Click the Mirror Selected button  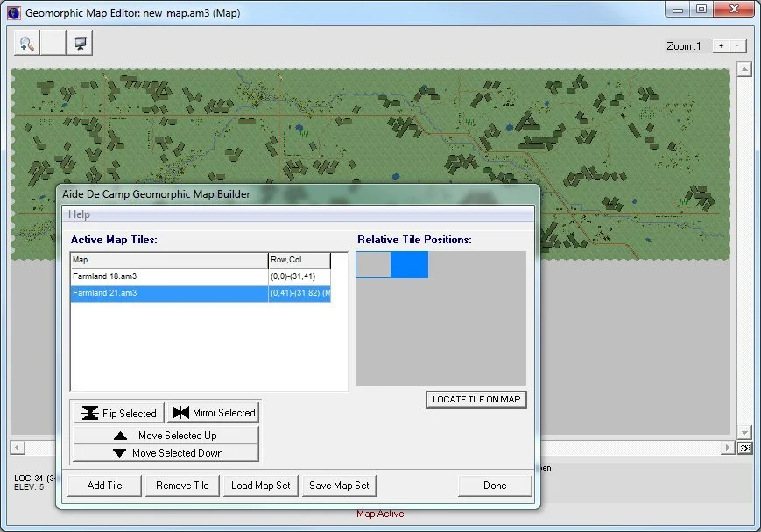tap(214, 413)
